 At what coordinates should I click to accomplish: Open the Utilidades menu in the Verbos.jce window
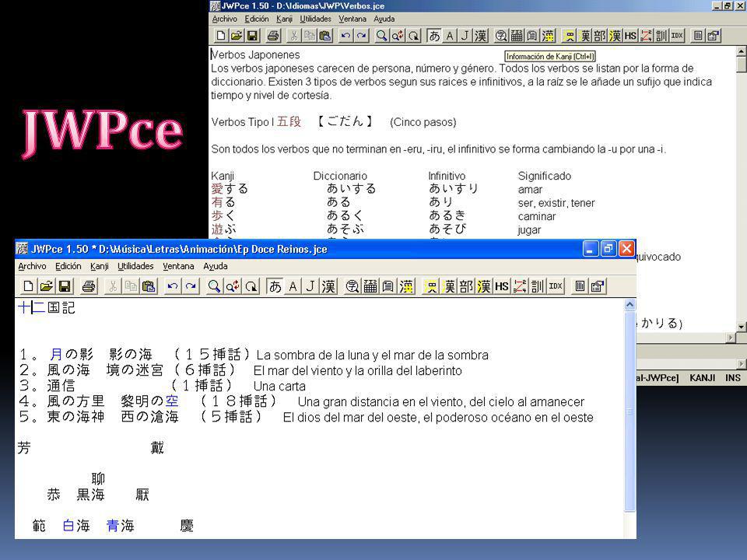tap(315, 19)
